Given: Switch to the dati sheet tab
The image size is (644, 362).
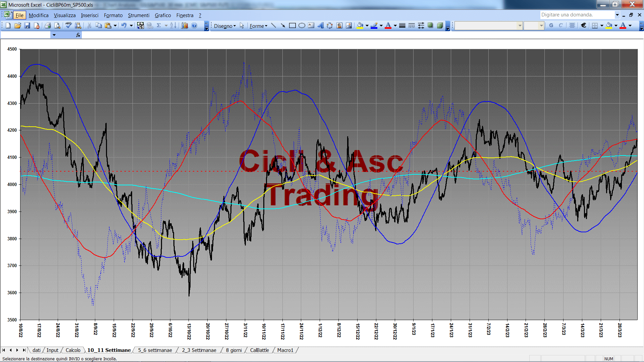Looking at the screenshot, I should click(37, 350).
